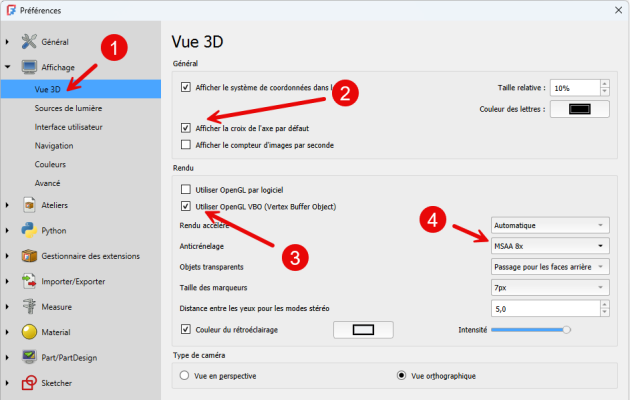Screen dimensions: 630x400
Task: Open the Couleurs settings page
Action: tap(51, 164)
